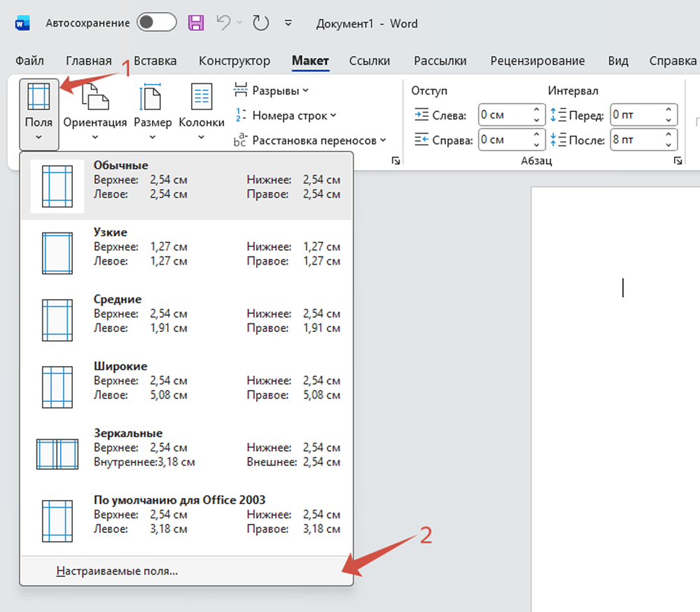Redo the last action
The image size is (700, 612).
[260, 23]
